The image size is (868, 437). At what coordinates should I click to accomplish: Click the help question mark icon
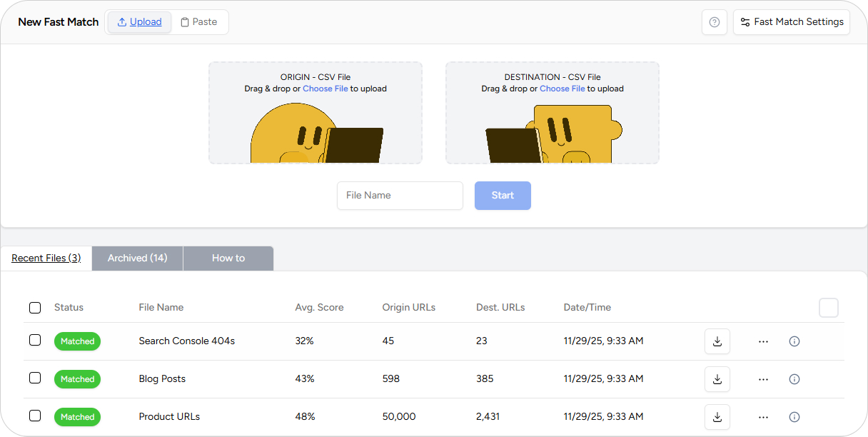(x=714, y=22)
